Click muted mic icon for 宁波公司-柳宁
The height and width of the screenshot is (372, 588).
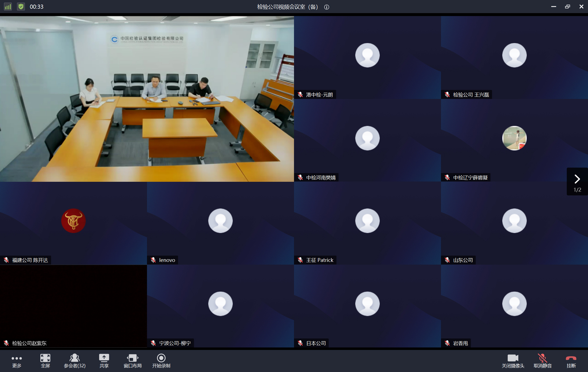click(x=153, y=343)
